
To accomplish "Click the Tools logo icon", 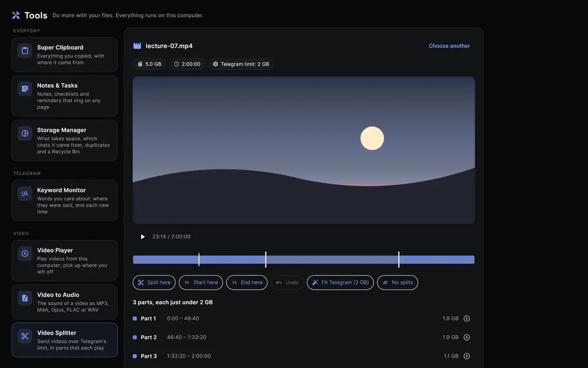I will [16, 15].
